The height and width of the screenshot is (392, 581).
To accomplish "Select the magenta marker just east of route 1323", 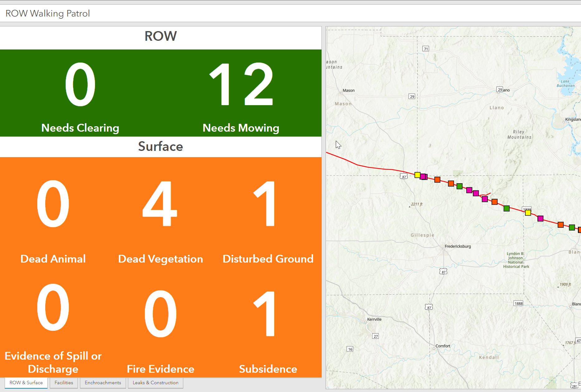I will pyautogui.click(x=540, y=218).
